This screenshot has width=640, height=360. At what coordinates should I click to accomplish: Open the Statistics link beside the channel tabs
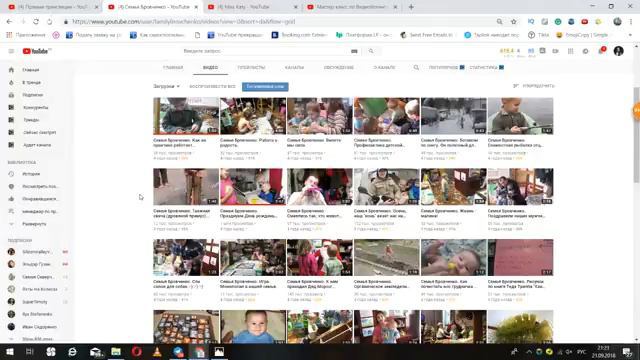click(487, 67)
